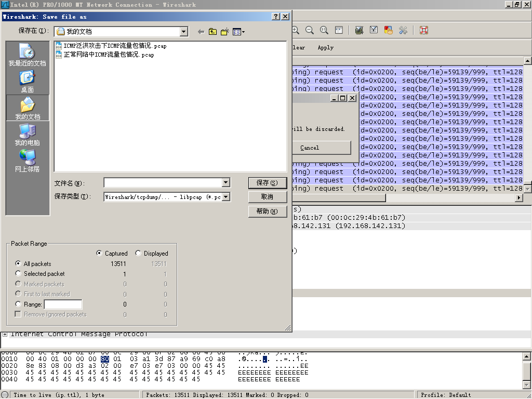
Task: Click the Save dialog help question mark
Action: click(276, 17)
